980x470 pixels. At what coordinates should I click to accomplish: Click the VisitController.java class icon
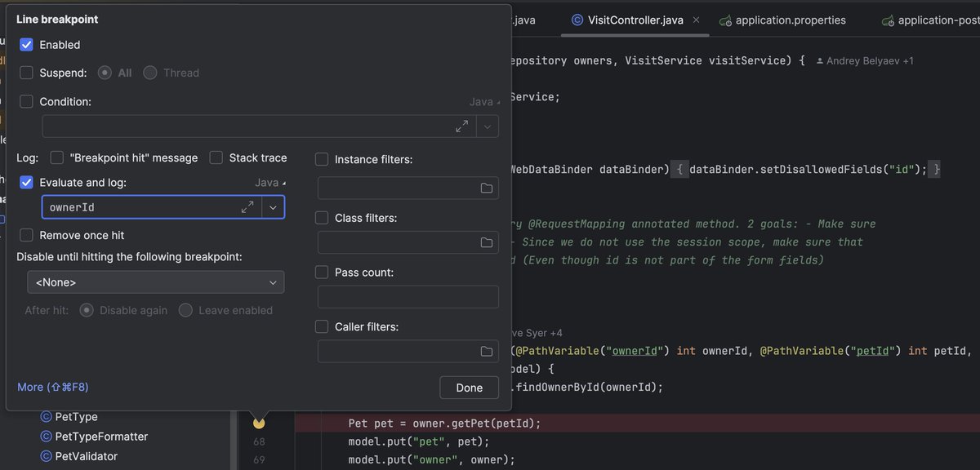tap(577, 20)
